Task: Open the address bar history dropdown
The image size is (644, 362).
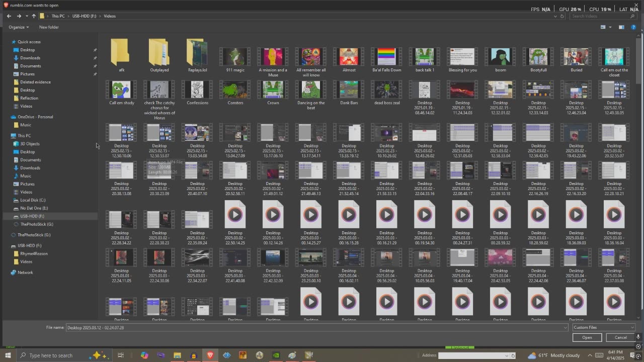Action: [x=555, y=16]
